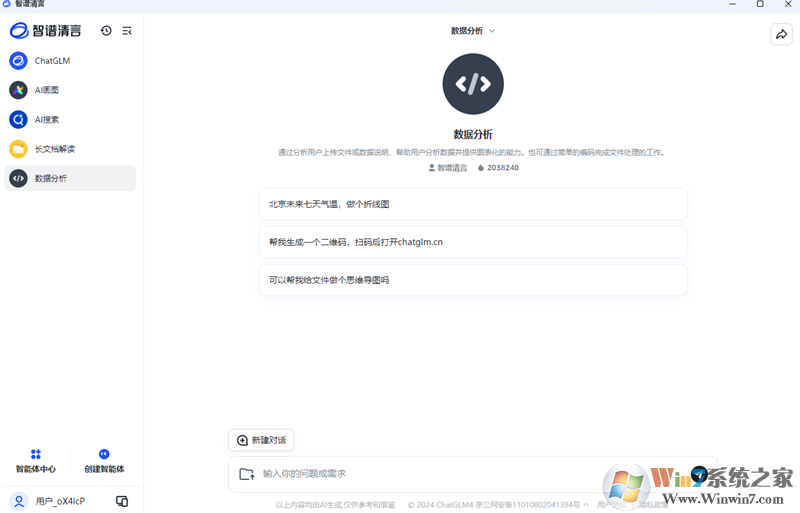
Task: Click the device switch icon beside username
Action: pyautogui.click(x=122, y=501)
